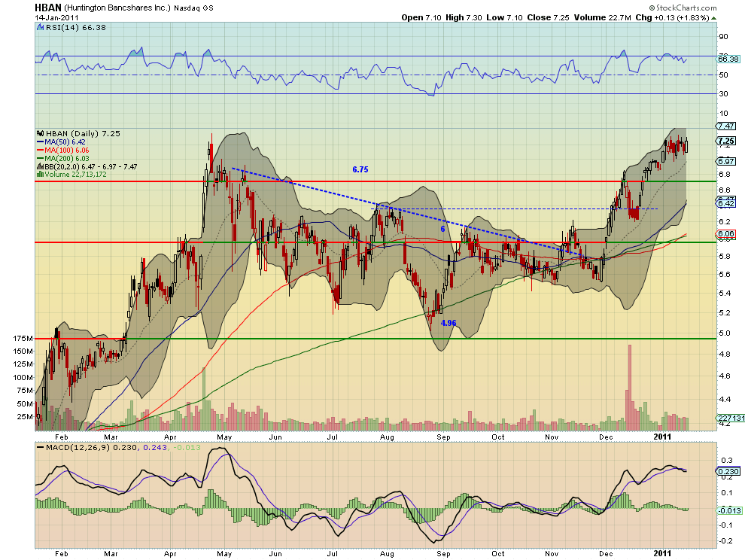Click the HBAN (Daily) 7.25 legend text
The image size is (745, 560).
click(83, 133)
